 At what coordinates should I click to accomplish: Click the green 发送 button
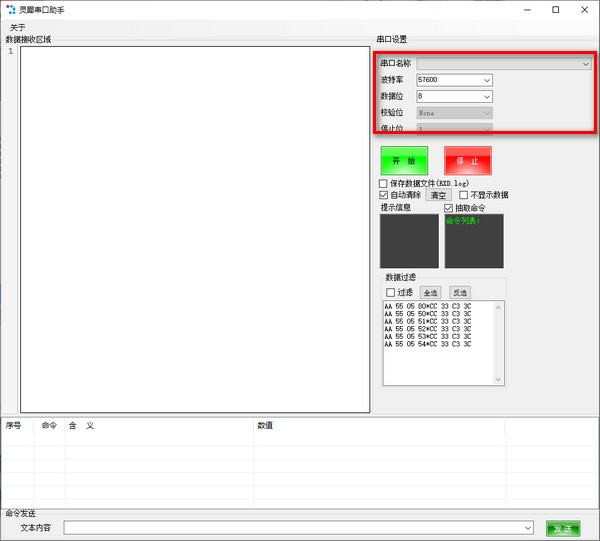click(563, 528)
